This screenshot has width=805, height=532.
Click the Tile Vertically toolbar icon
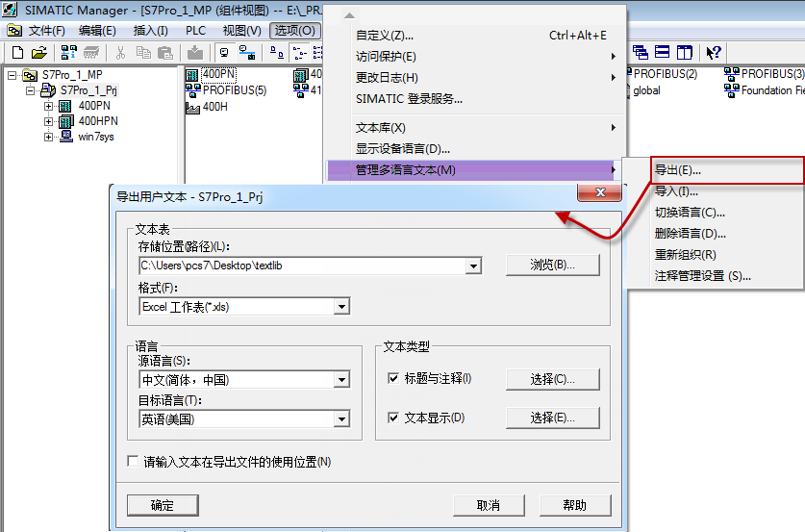(685, 52)
